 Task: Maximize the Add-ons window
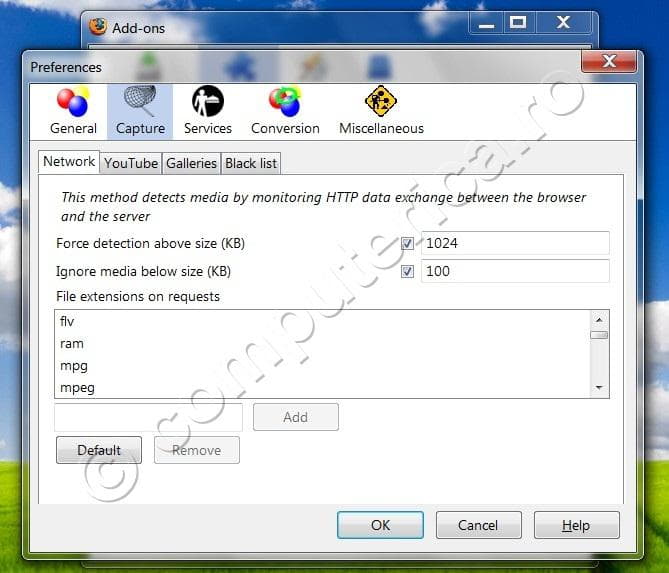click(518, 23)
